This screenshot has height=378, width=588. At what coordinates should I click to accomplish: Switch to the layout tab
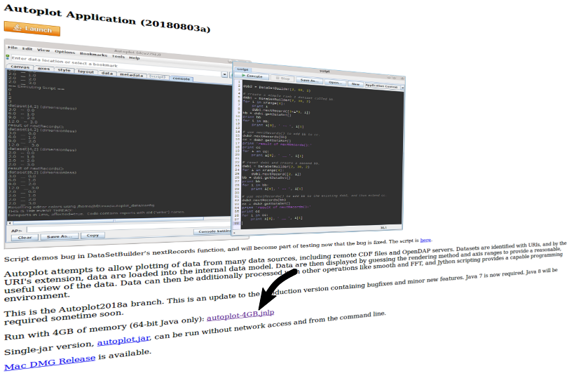86,72
